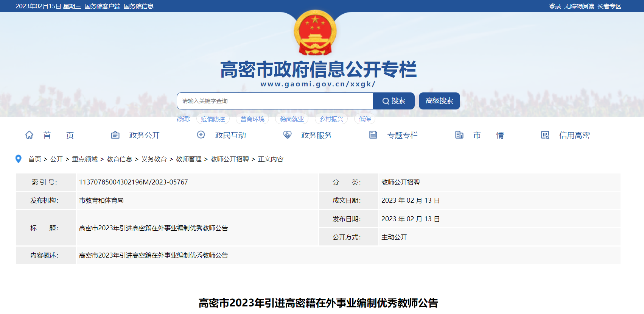Click the briefcase icon beside 政务公开
The image size is (644, 314).
[x=115, y=135]
